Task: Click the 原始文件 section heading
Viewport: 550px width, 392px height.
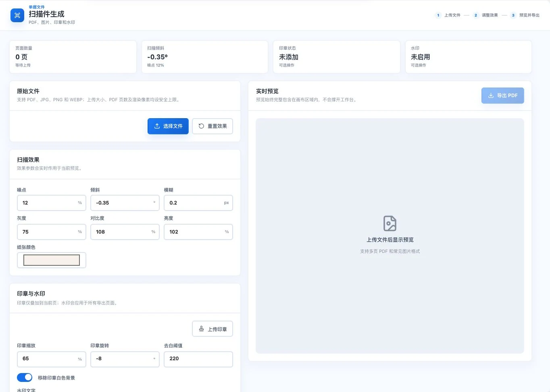Action: click(28, 91)
